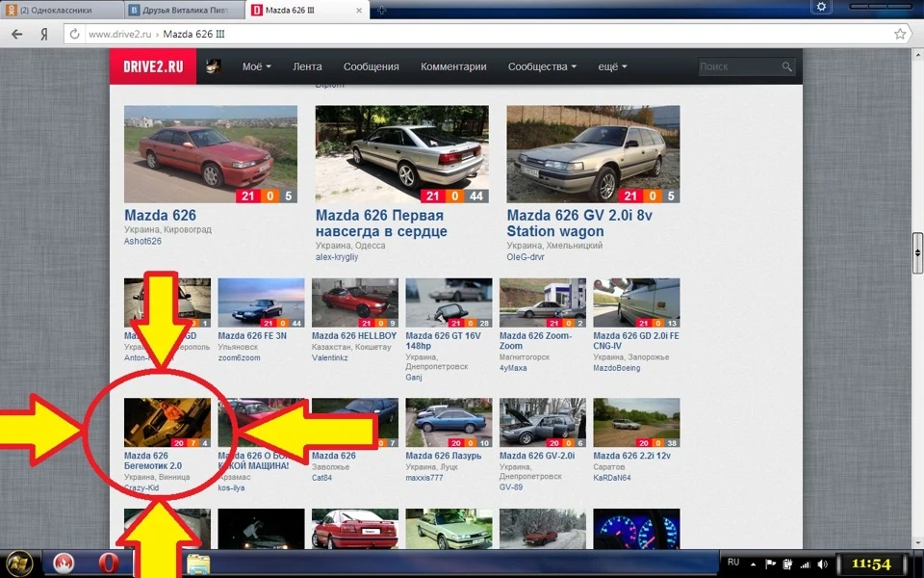Open the user avatar in the navbar
The image size is (924, 578).
point(214,66)
